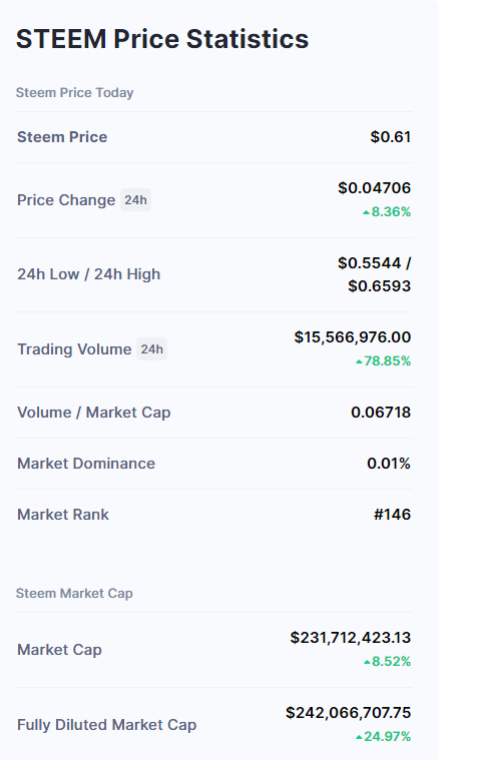Click trading volume value $15,566,976.00
Screen dimensions: 500x760
click(352, 337)
